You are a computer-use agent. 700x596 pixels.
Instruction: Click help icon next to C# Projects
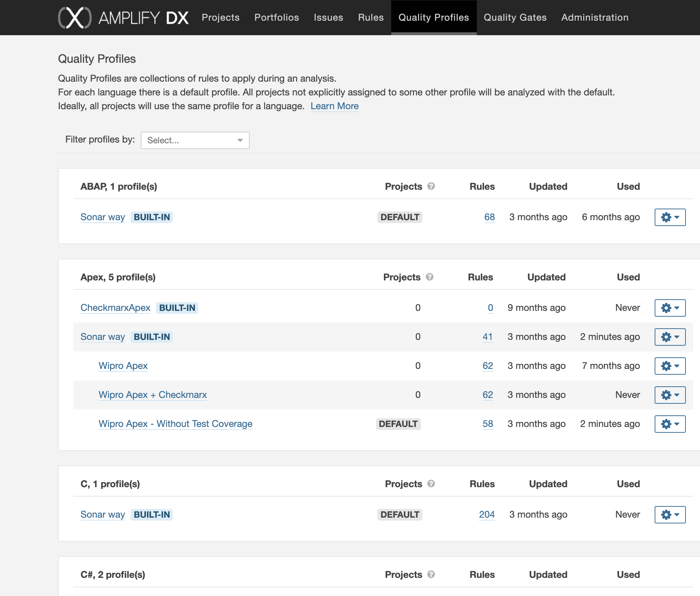431,574
